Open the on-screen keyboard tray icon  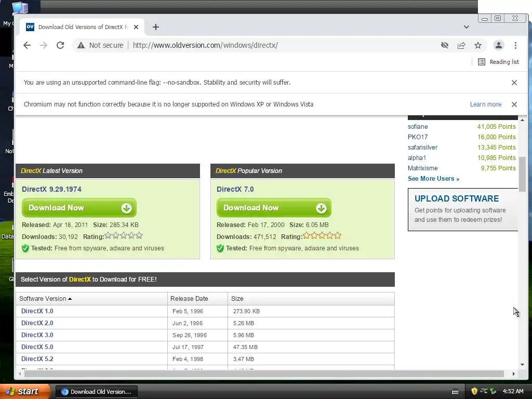[455, 392]
